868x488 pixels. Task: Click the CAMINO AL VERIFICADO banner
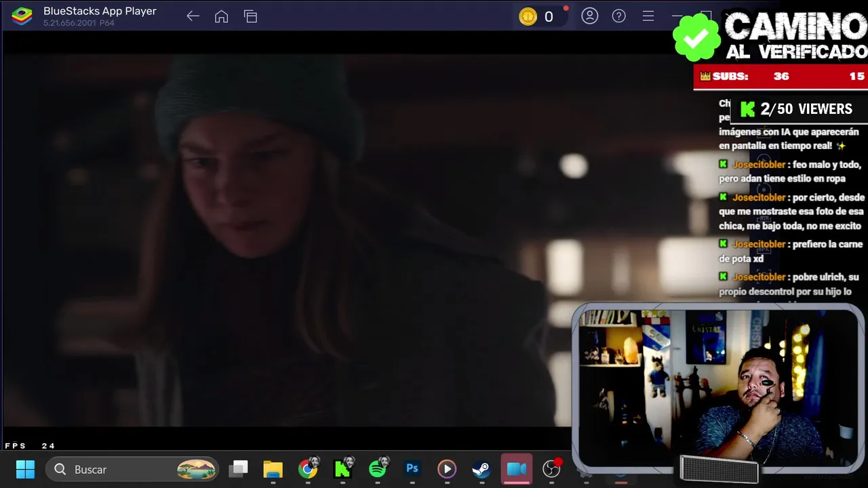point(795,37)
